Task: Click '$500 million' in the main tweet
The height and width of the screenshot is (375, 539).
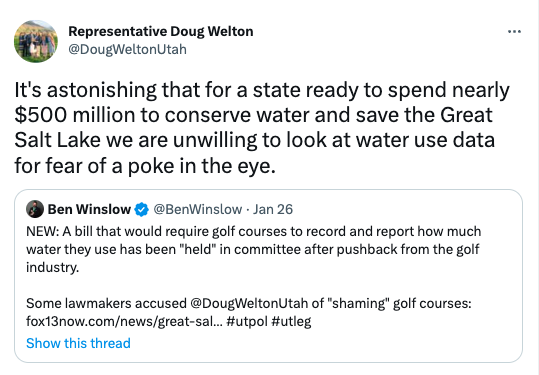Action: pos(75,115)
